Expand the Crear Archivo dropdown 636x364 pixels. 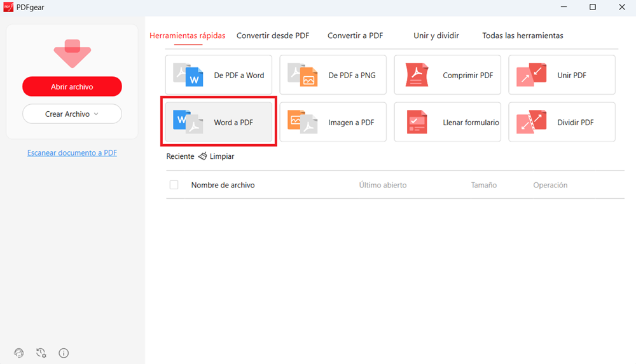coord(73,114)
